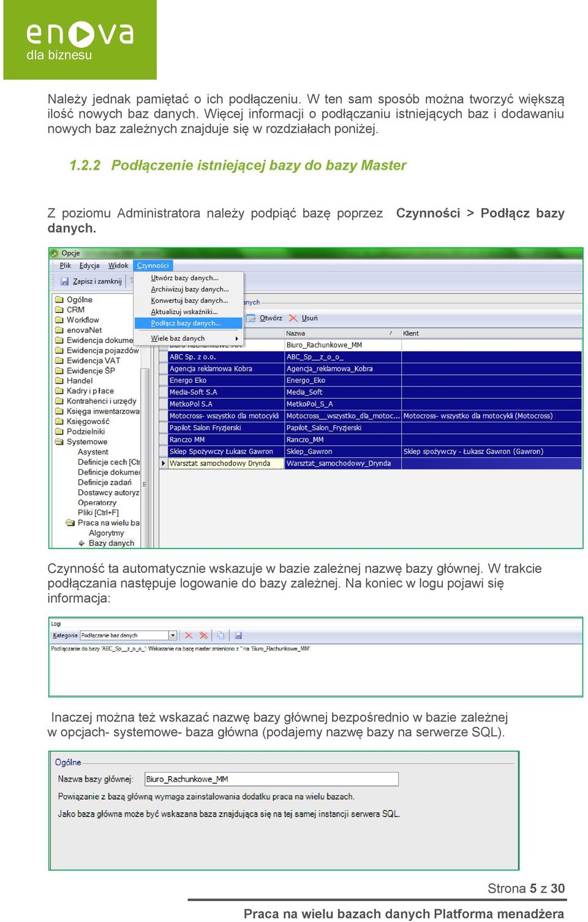Click the Podzielniki folder icon
The width and height of the screenshot is (588, 922).
coord(59,431)
